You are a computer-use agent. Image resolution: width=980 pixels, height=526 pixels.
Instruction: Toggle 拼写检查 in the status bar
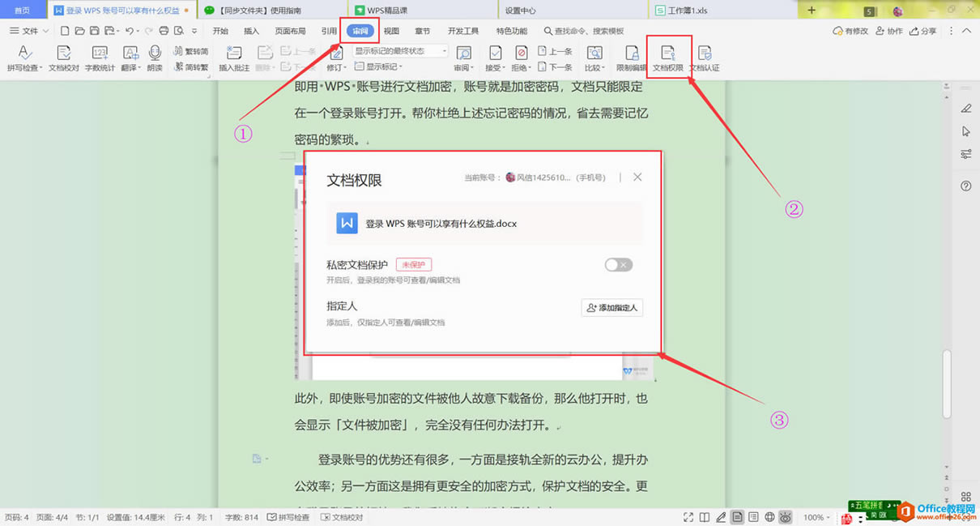pyautogui.click(x=288, y=517)
